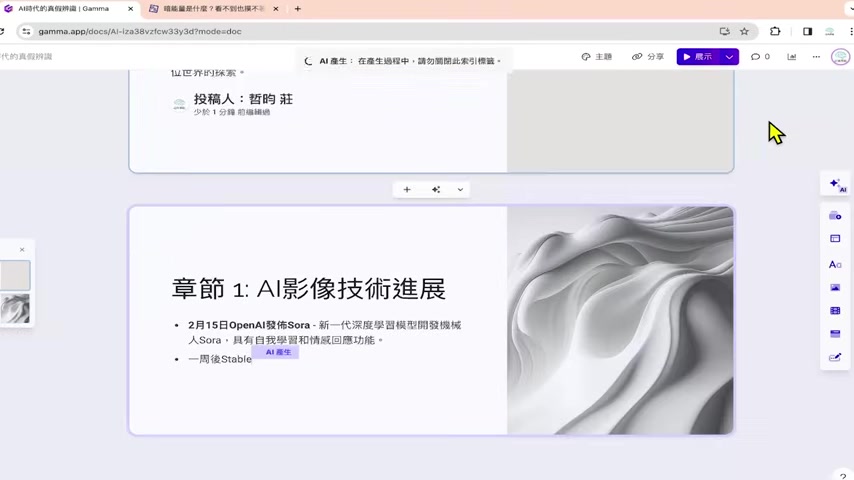Open card templates in right sidebar

(x=835, y=216)
